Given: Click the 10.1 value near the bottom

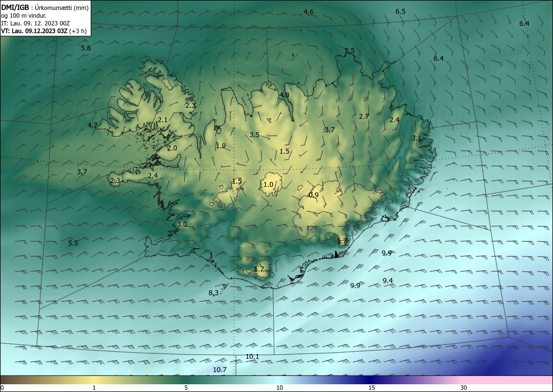Looking at the screenshot, I should [252, 357].
